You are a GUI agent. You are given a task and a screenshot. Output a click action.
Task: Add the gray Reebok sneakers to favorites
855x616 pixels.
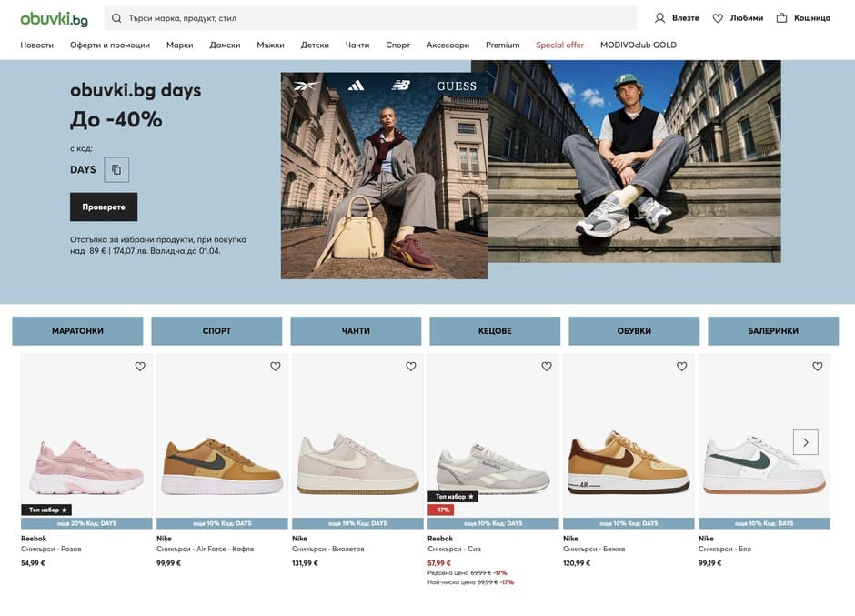click(x=547, y=367)
